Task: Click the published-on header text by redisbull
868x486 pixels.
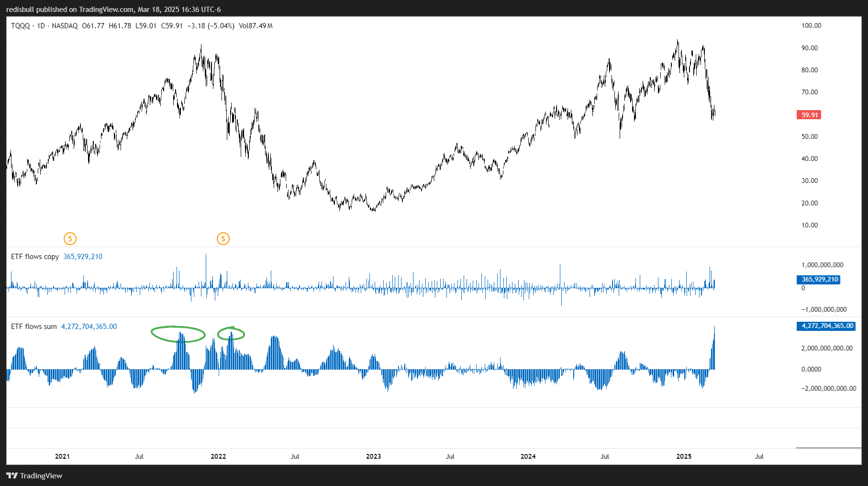Action: [x=113, y=10]
